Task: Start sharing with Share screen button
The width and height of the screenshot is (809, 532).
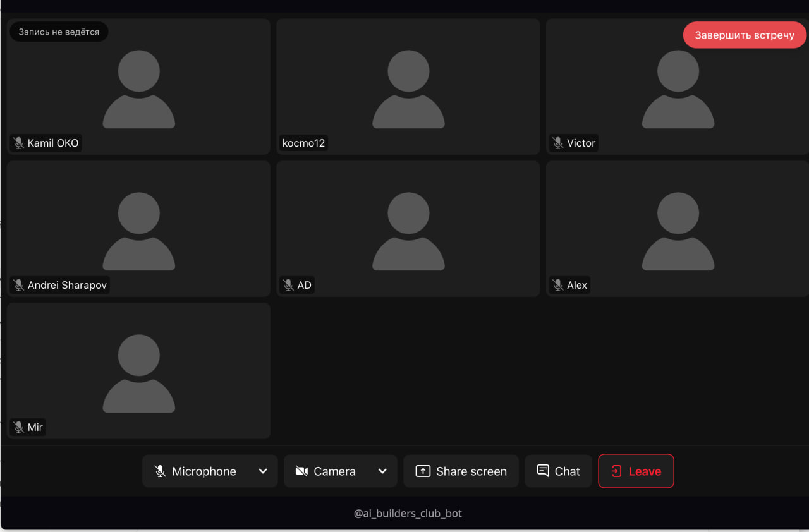Action: (461, 471)
